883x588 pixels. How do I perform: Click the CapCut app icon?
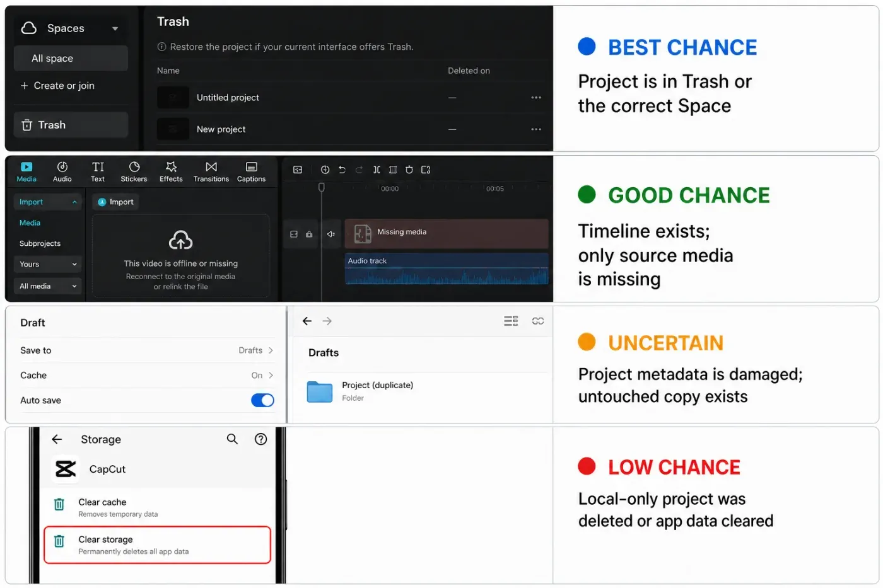66,469
